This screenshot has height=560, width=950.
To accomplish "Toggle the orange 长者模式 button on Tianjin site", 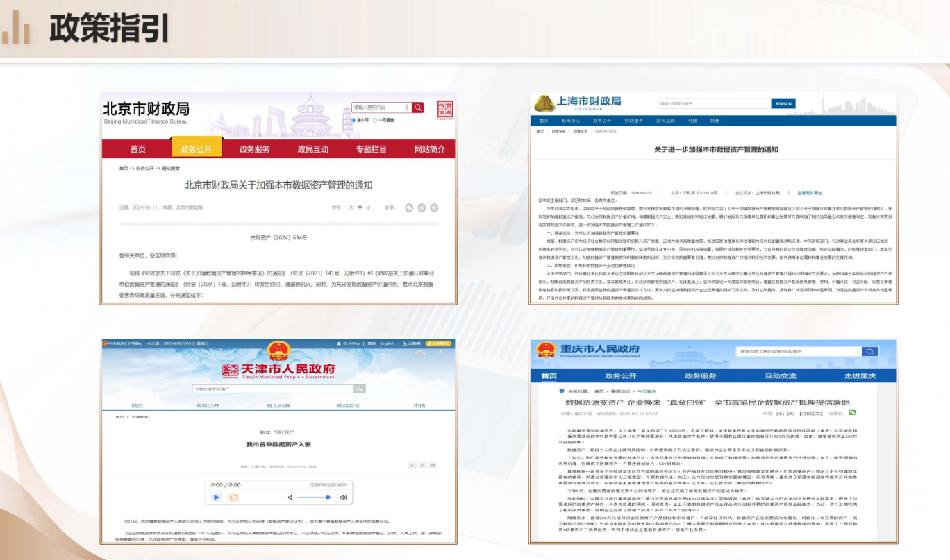I will (438, 343).
